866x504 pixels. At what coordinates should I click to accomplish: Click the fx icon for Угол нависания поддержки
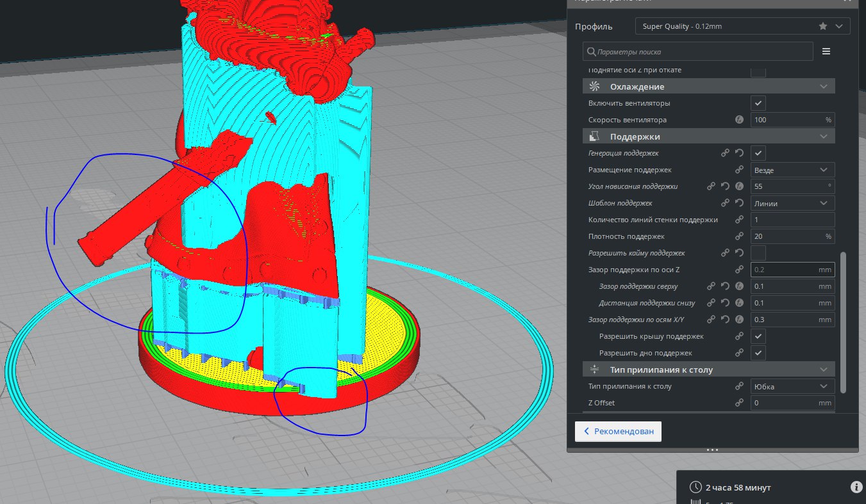click(x=739, y=186)
